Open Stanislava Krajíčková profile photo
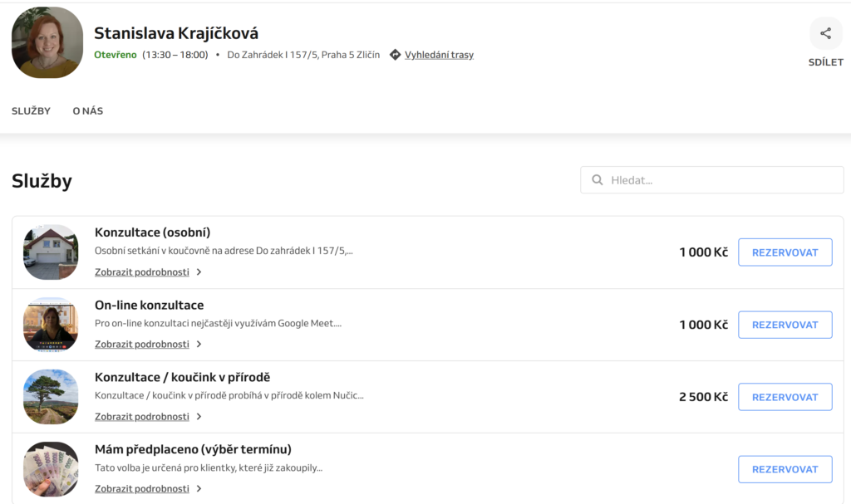 tap(47, 42)
